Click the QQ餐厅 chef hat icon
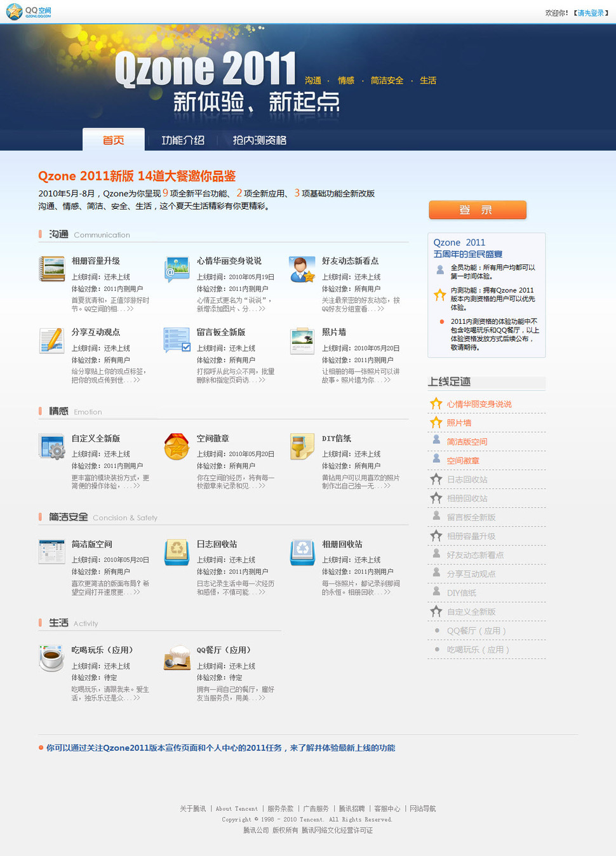Viewport: 616px width, 856px height. [x=177, y=658]
